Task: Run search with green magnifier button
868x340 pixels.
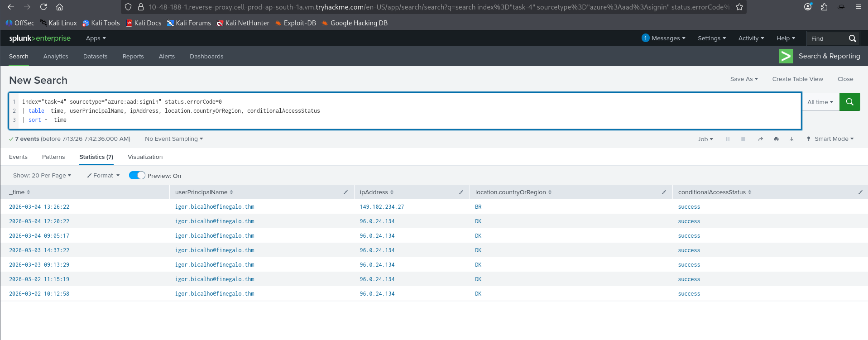Action: point(850,102)
